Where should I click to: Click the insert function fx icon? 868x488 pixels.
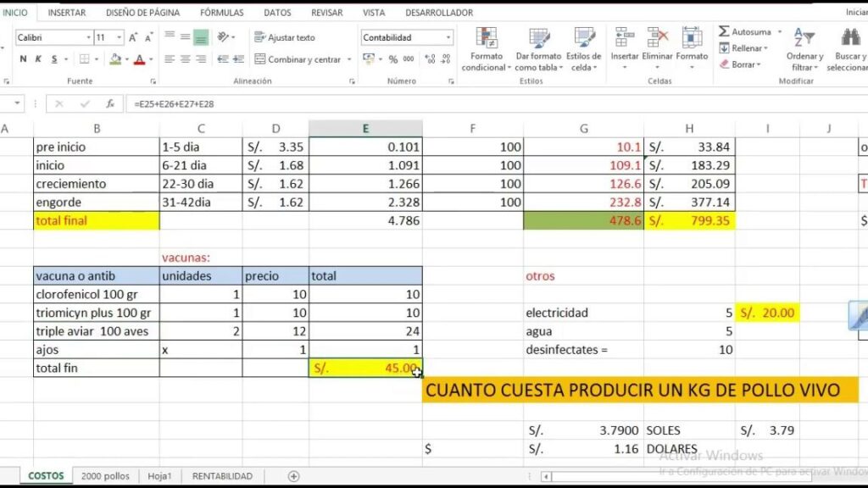point(109,103)
